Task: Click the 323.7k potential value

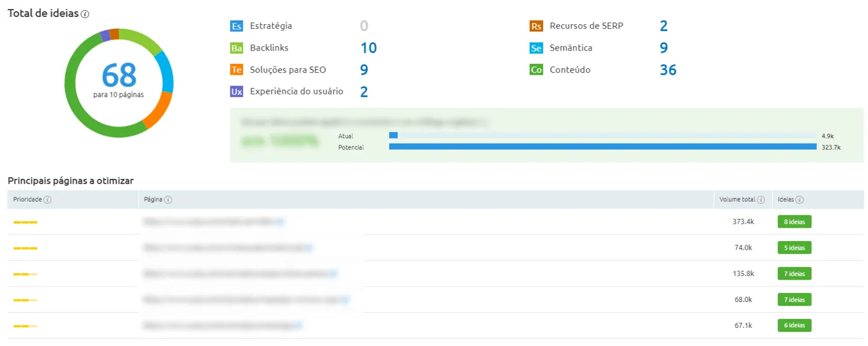Action: [831, 147]
